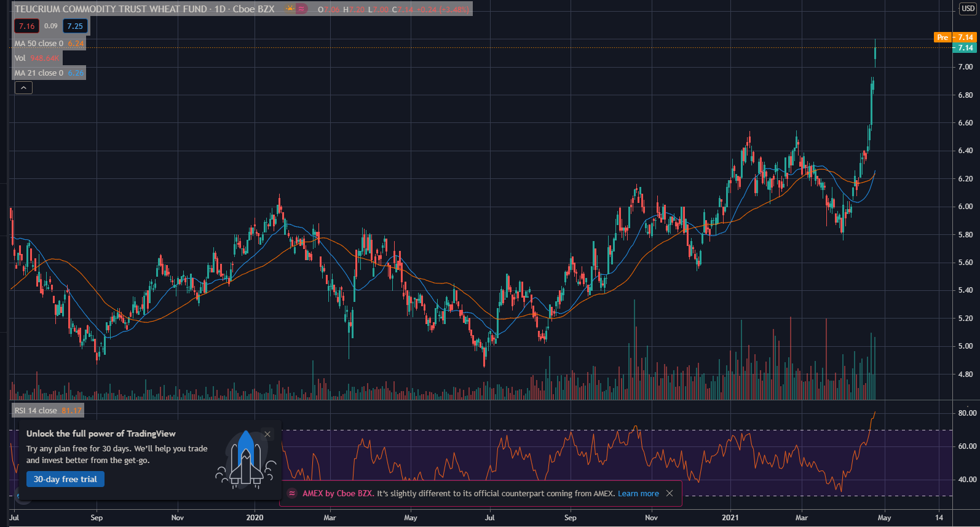Start the 30-day free trial
Screen dimensions: 980x527
point(65,479)
